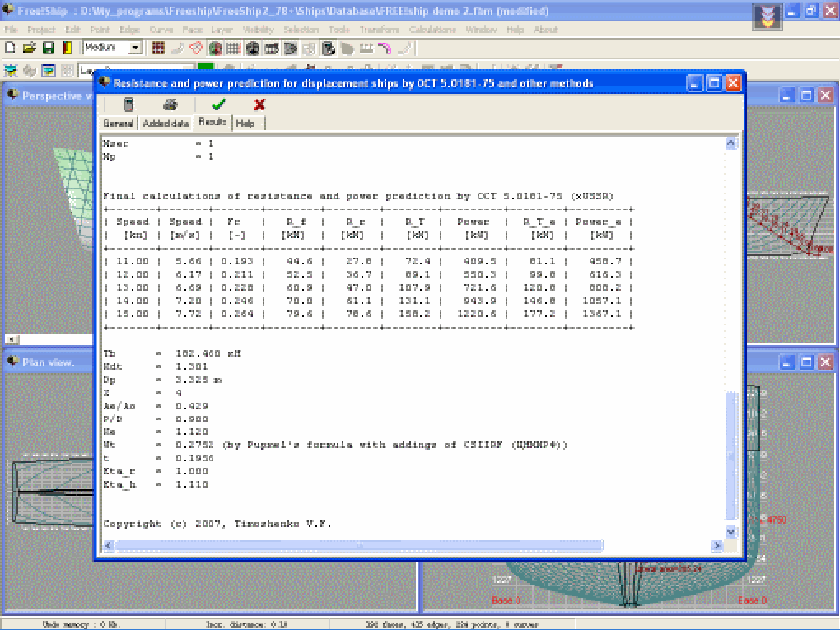Click the New file icon in main toolbar
This screenshot has height=630, width=840.
(x=10, y=49)
